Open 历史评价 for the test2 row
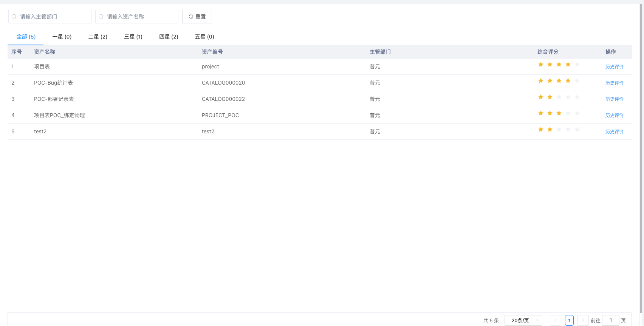Image resolution: width=644 pixels, height=326 pixels. coord(614,132)
